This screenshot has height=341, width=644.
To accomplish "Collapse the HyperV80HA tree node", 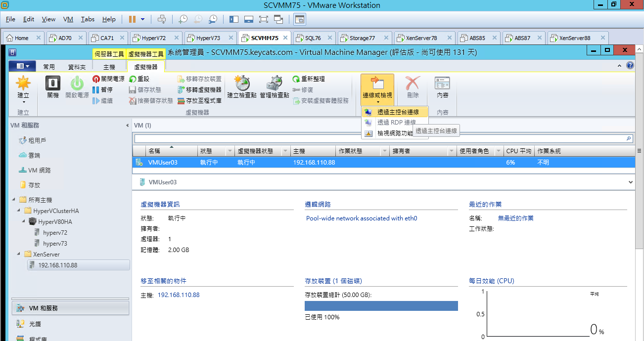I will pyautogui.click(x=24, y=222).
